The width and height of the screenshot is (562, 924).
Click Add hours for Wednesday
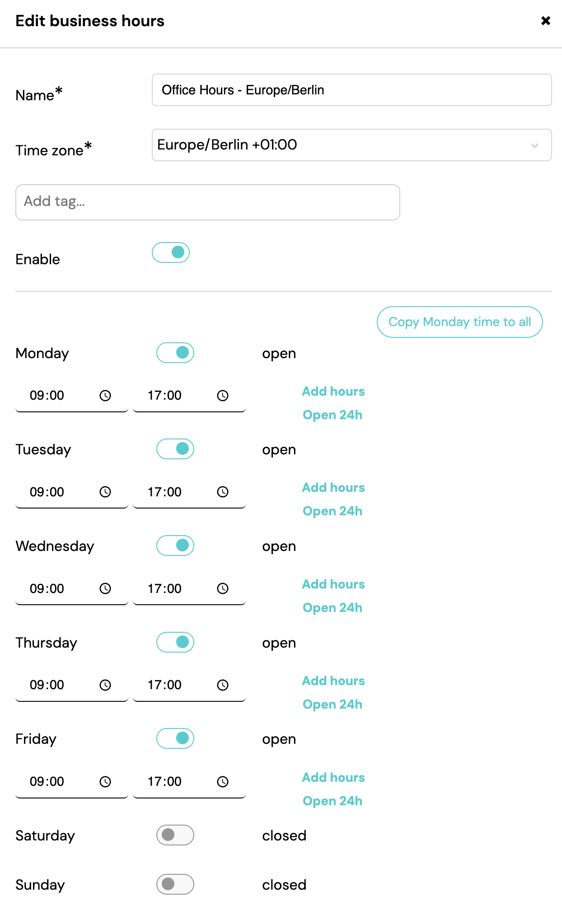click(333, 584)
